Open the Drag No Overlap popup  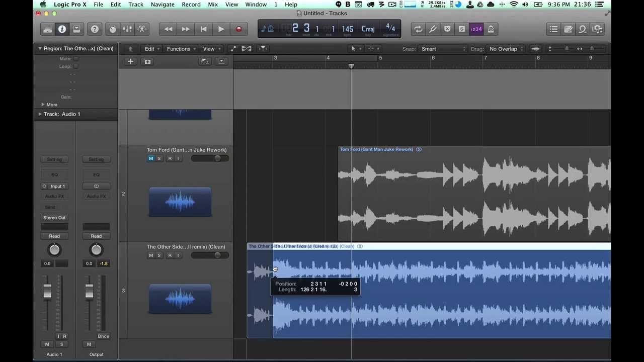(x=506, y=49)
